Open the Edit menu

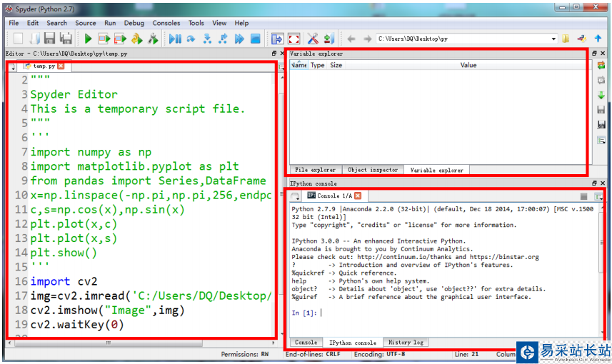(33, 23)
